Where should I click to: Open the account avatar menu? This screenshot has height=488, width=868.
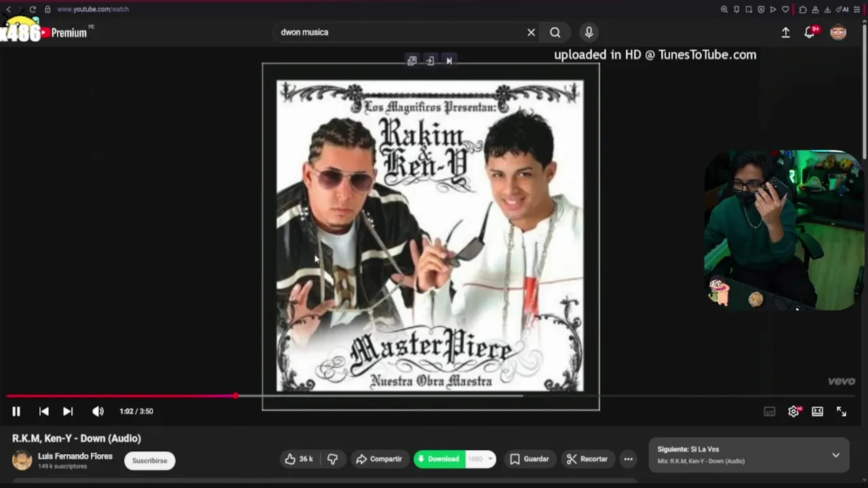click(838, 33)
